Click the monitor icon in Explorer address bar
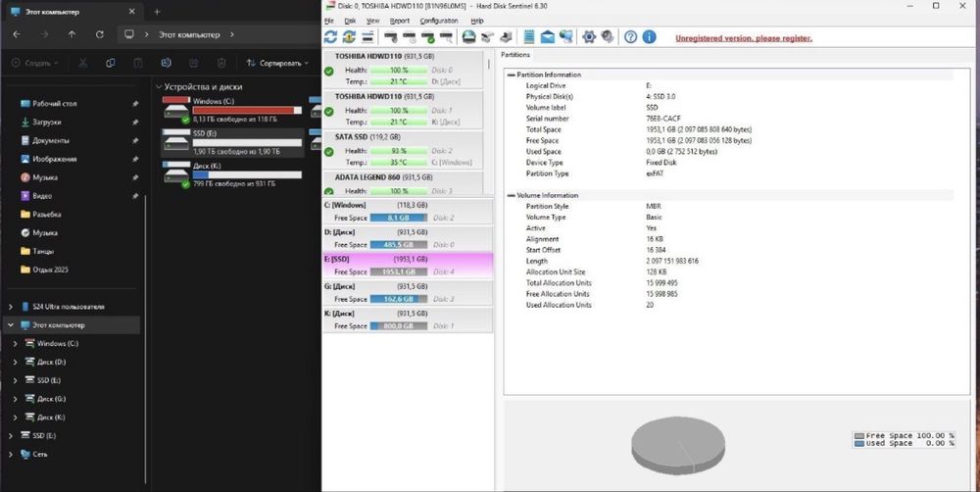The image size is (980, 492). 128,34
